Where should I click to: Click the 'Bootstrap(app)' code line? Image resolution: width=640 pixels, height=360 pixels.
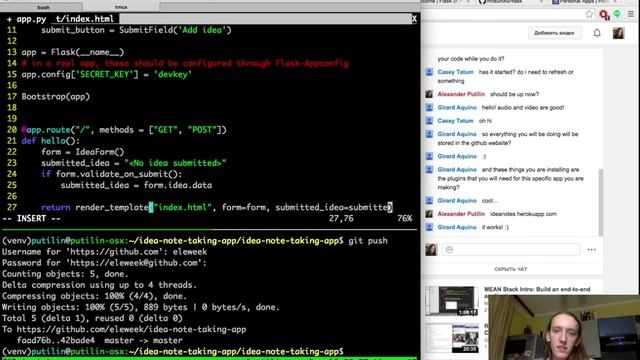(56, 97)
